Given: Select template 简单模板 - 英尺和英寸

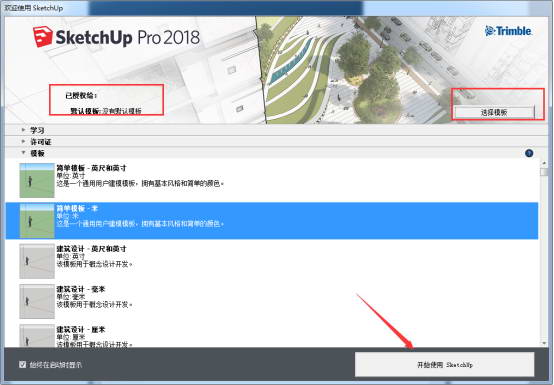Looking at the screenshot, I should pos(272,180).
